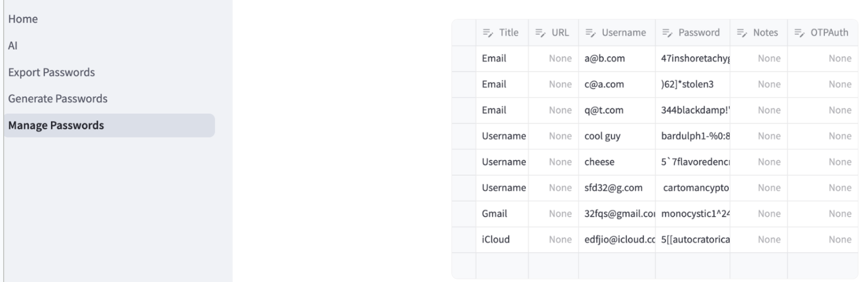Select Manage Passwords in the sidebar
This screenshot has width=868, height=282.
coord(56,126)
